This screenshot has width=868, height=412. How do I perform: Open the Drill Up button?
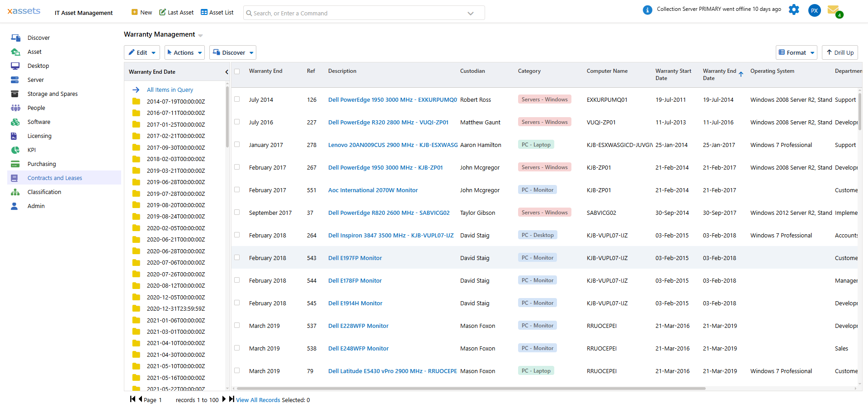pos(840,52)
